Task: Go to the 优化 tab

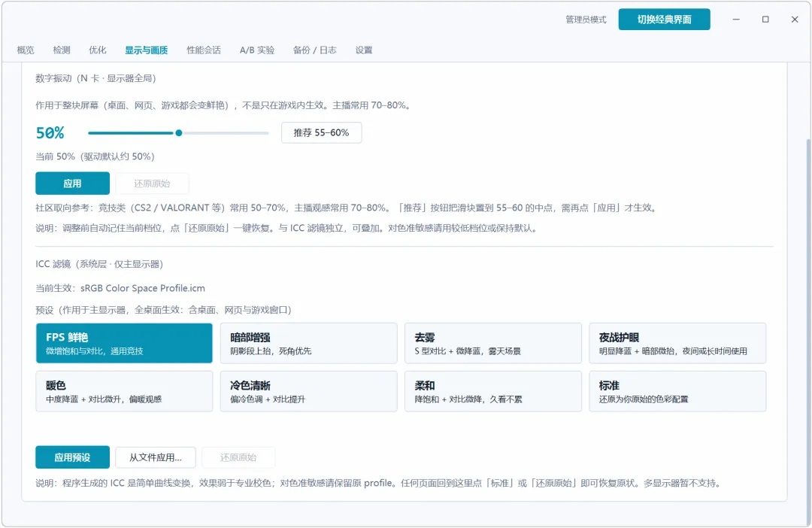Action: pyautogui.click(x=97, y=50)
